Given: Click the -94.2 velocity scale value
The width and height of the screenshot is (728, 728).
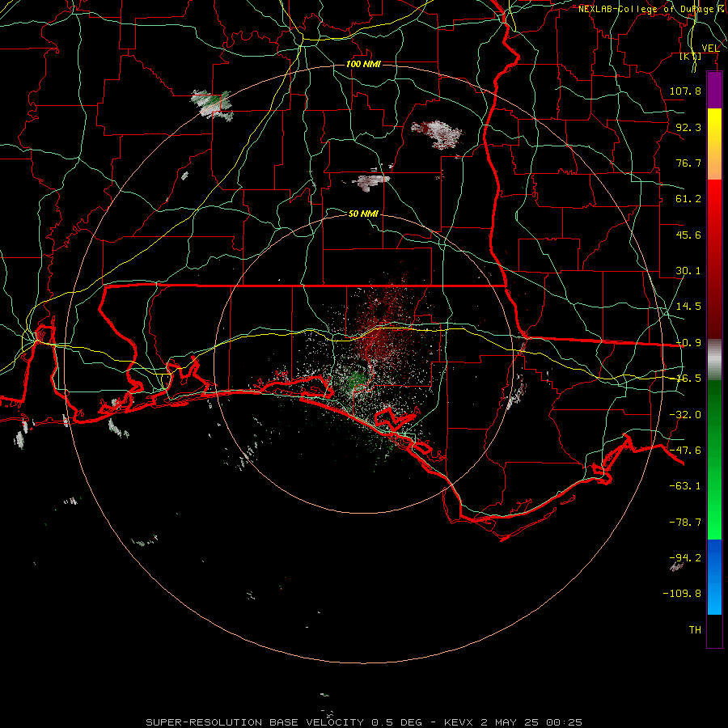Looking at the screenshot, I should tap(685, 558).
